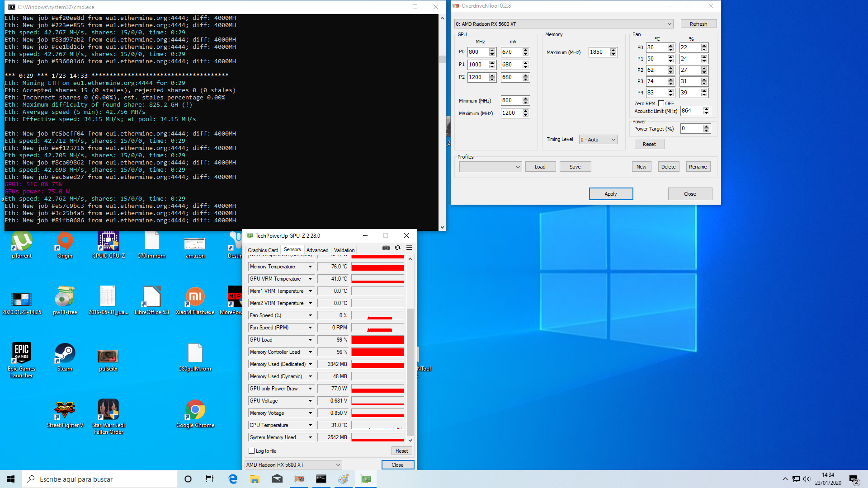Switch to the Advanced tab

(x=317, y=250)
